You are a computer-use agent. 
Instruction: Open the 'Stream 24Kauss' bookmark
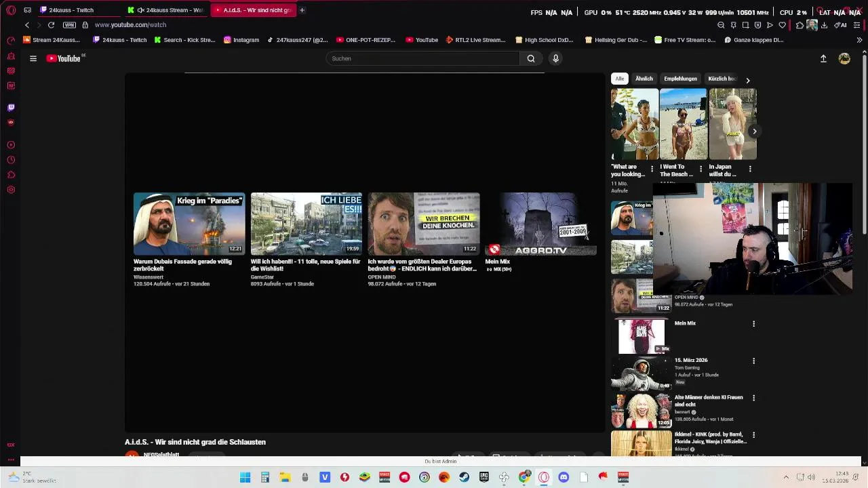tap(51, 40)
